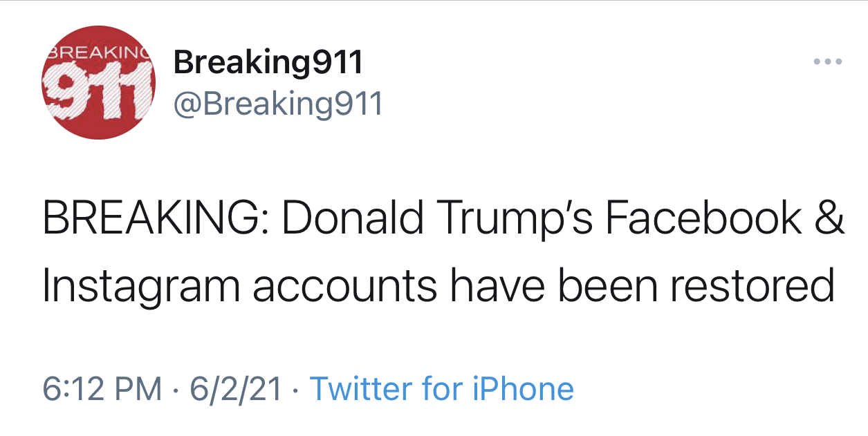Viewport: 868px width, 436px height.
Task: Visit the @Breaking911 handle
Action: 278,104
